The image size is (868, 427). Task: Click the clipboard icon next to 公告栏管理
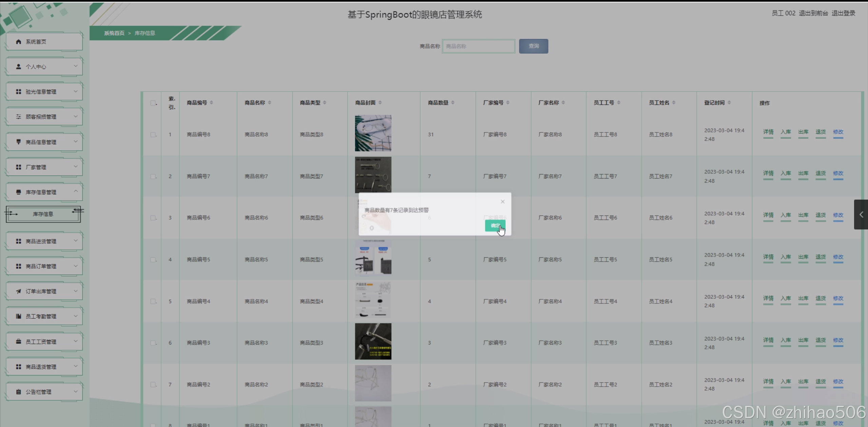pyautogui.click(x=19, y=391)
